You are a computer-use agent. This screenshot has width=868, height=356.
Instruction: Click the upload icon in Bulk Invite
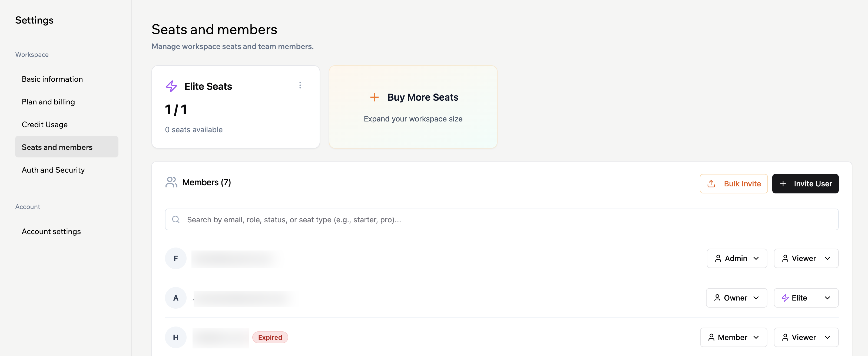tap(711, 184)
